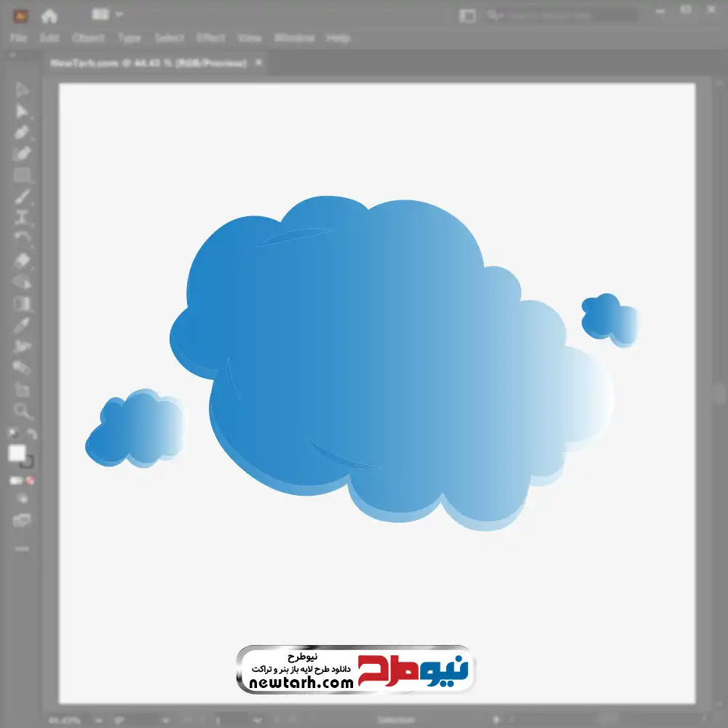Screen dimensions: 728x728
Task: Pick the Eyedropper tool
Action: pos(22,325)
